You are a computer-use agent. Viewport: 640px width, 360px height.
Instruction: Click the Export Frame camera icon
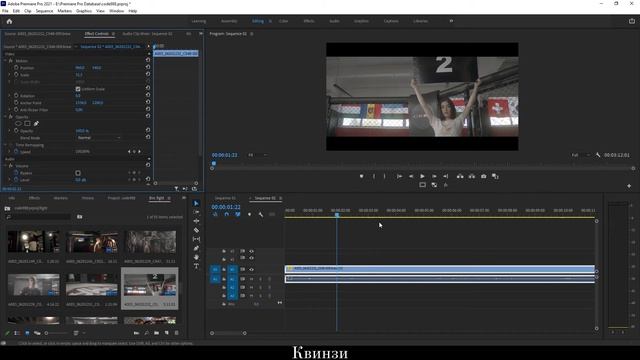click(484, 176)
